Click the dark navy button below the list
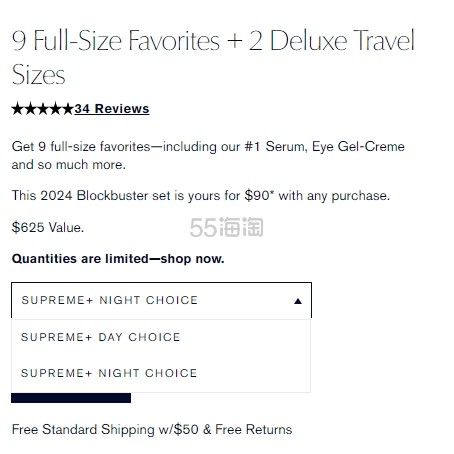 (x=71, y=398)
